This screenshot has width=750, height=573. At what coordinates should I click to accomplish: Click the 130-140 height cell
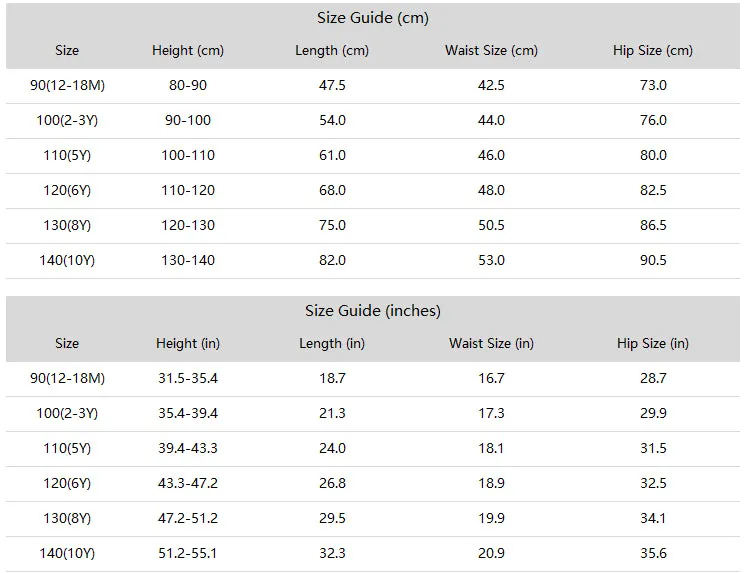tap(188, 260)
